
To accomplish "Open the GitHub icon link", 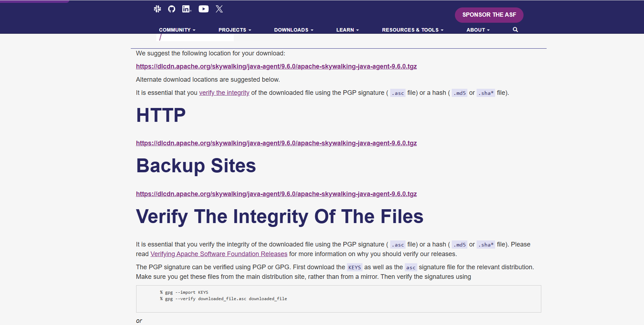I will point(172,9).
